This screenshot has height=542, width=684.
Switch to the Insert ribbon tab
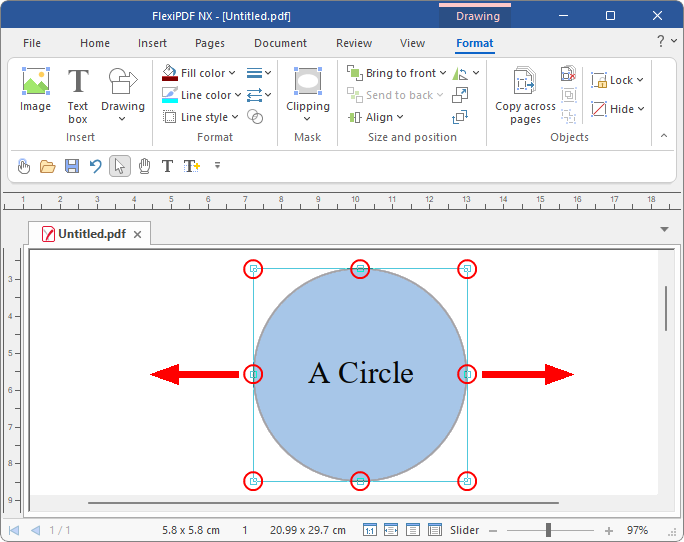tap(153, 43)
